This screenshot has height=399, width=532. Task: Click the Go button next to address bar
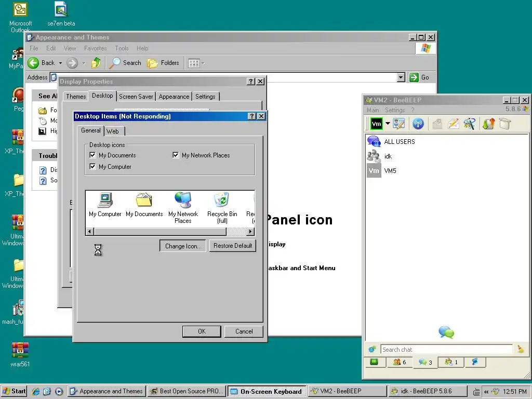pyautogui.click(x=419, y=77)
